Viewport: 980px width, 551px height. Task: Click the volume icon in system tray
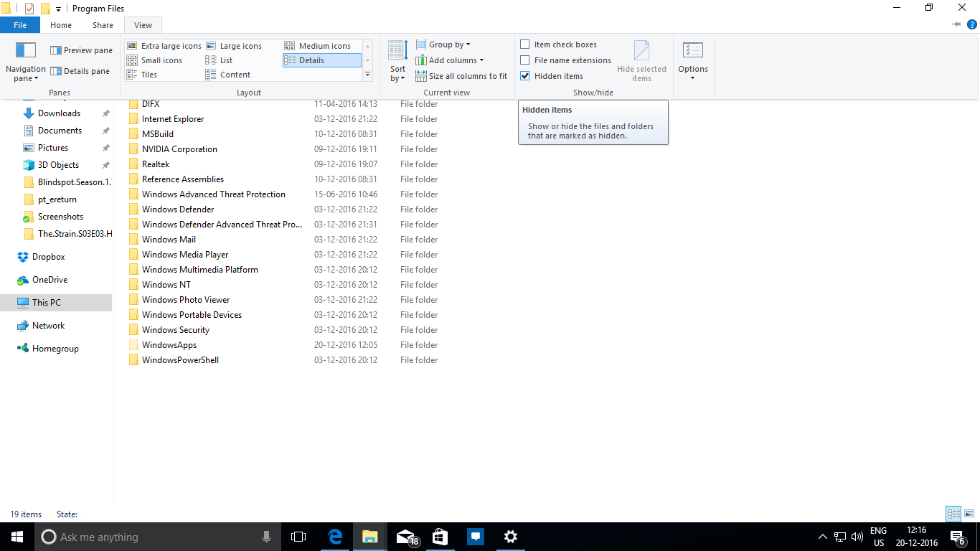coord(857,537)
